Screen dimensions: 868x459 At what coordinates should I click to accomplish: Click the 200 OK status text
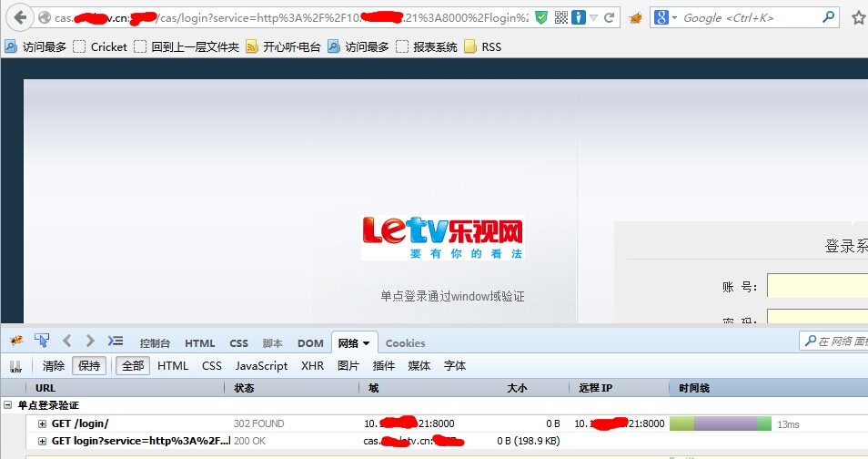tap(249, 442)
